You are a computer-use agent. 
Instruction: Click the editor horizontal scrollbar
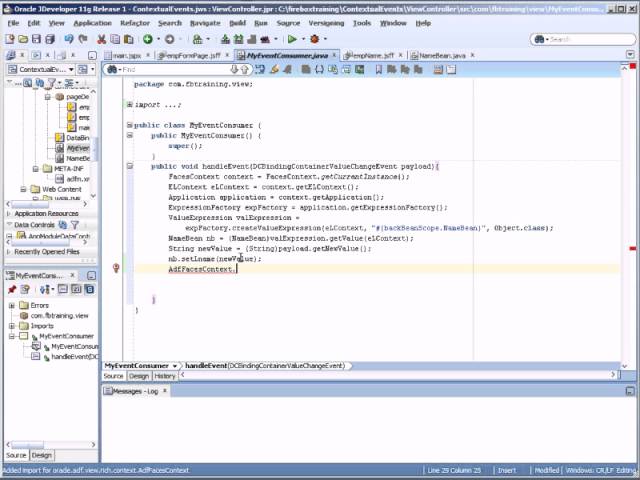pos(398,375)
